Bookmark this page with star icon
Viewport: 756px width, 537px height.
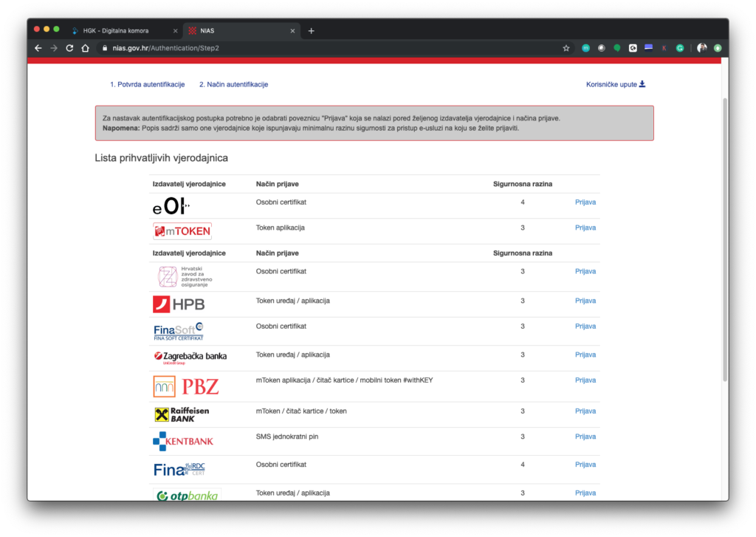pos(566,48)
